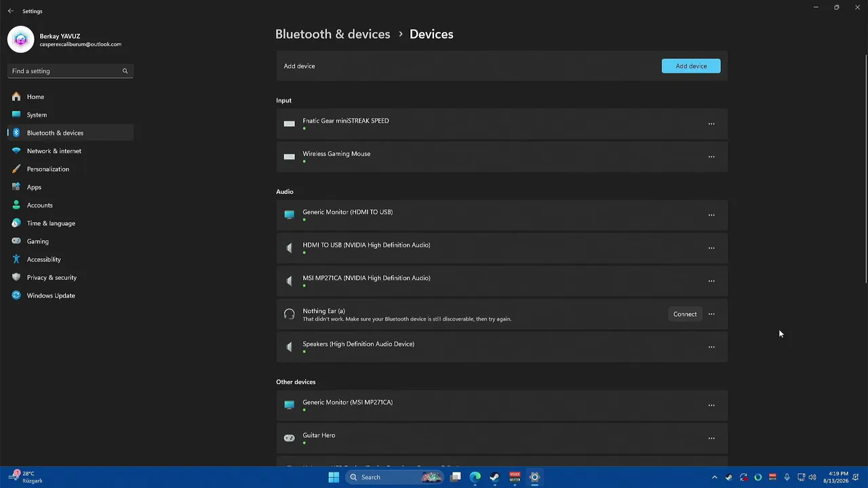The height and width of the screenshot is (488, 868).
Task: Open more options for Generic Monitor (HDMI TO USB)
Action: click(x=711, y=215)
